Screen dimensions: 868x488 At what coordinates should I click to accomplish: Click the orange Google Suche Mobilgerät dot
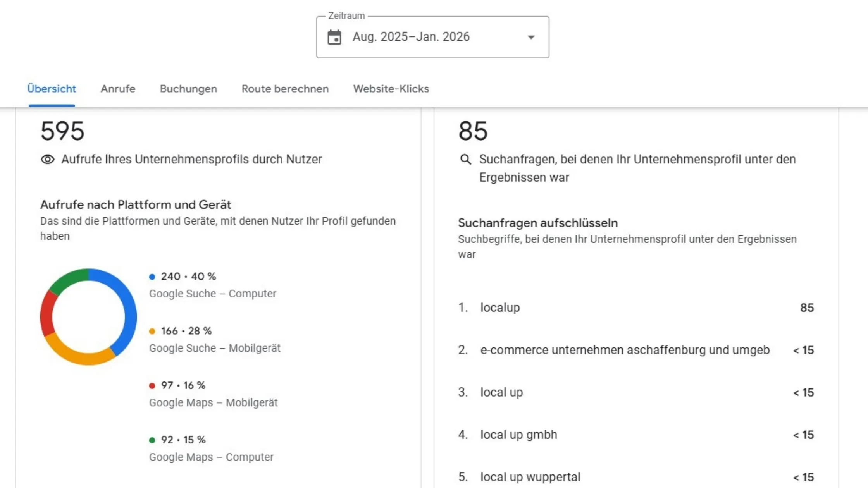coord(152,331)
